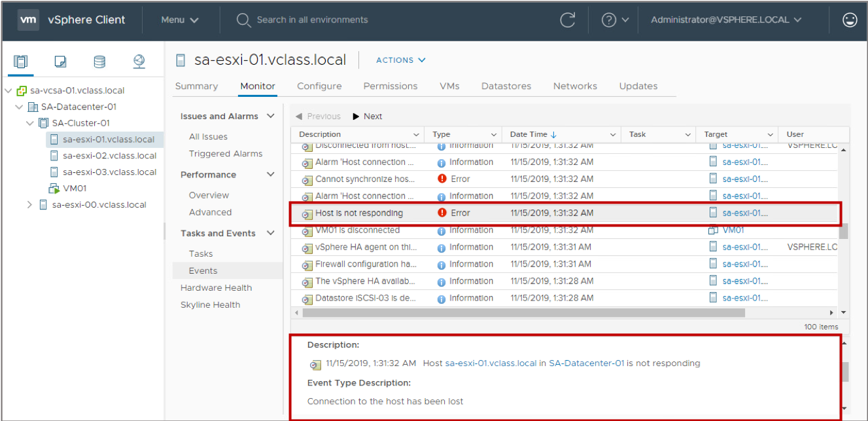This screenshot has height=421, width=868.
Task: Open the Hosts and Clusters inventory view
Action: [x=21, y=62]
